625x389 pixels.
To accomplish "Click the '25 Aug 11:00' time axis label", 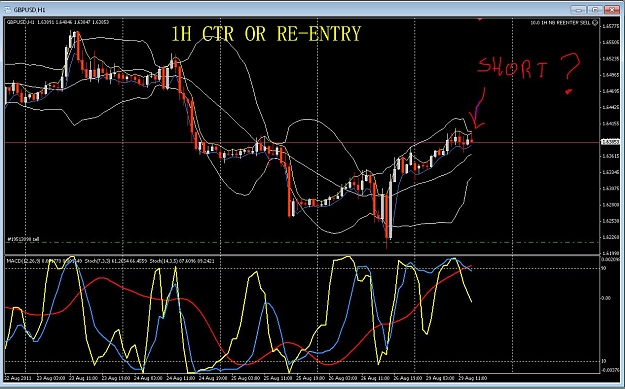I will (278, 378).
